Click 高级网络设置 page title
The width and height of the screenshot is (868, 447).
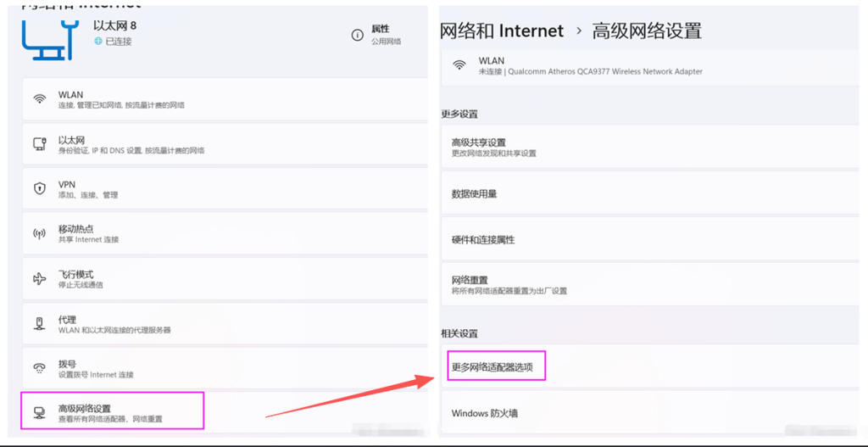tap(647, 31)
